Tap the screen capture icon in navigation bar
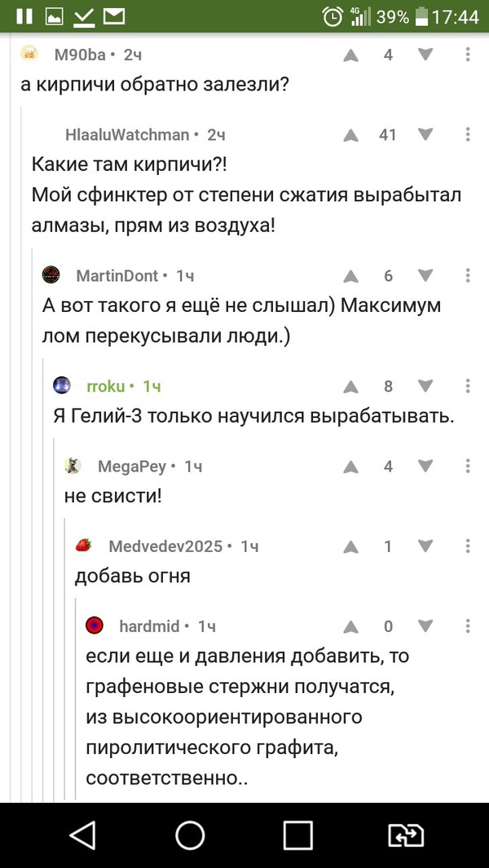The image size is (489, 868). 406,835
